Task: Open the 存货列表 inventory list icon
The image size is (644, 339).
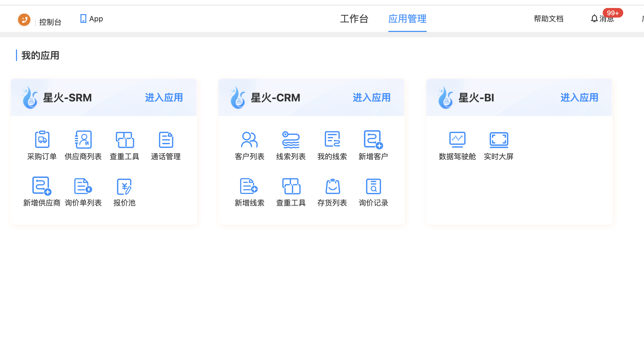Action: pos(333,186)
